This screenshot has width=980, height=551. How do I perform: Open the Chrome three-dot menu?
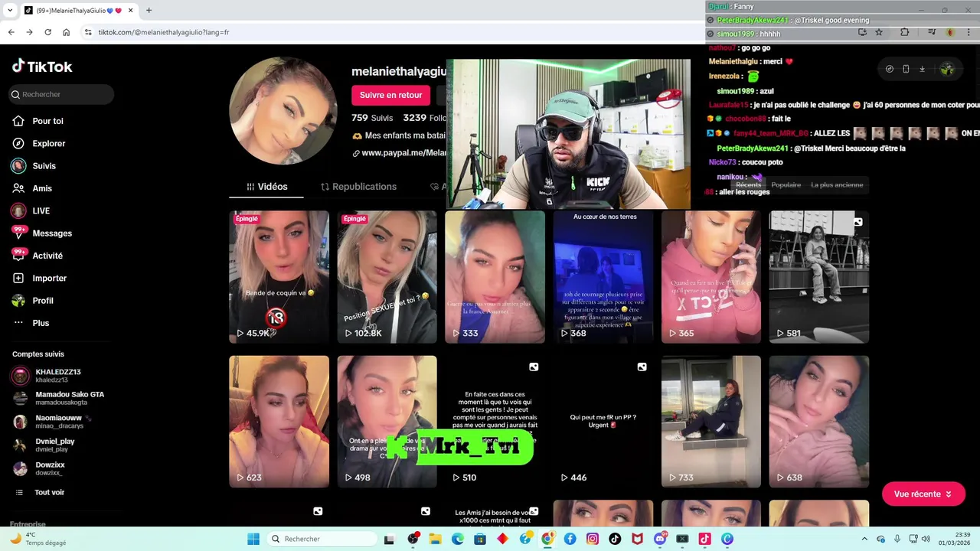[969, 32]
